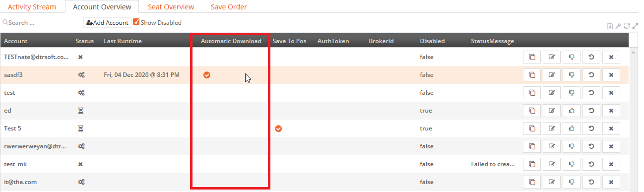Edit the sasdf3 account row
The width and height of the screenshot is (644, 192).
tap(552, 75)
